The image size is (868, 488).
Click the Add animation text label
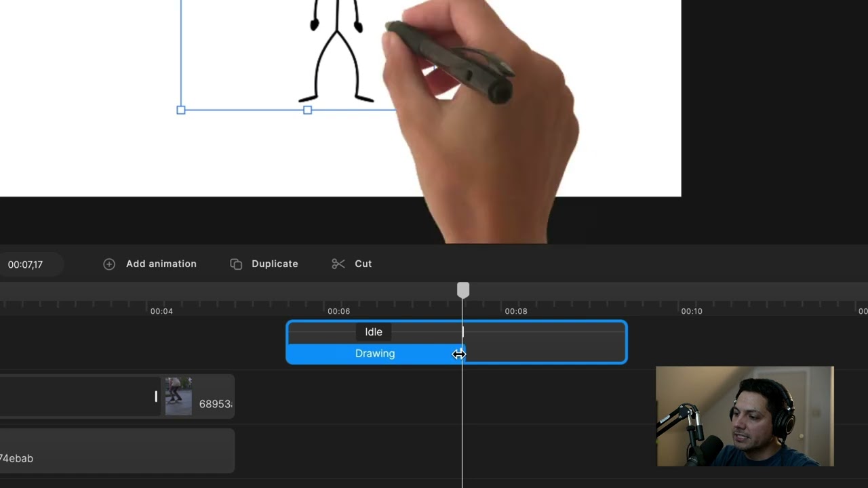tap(161, 264)
